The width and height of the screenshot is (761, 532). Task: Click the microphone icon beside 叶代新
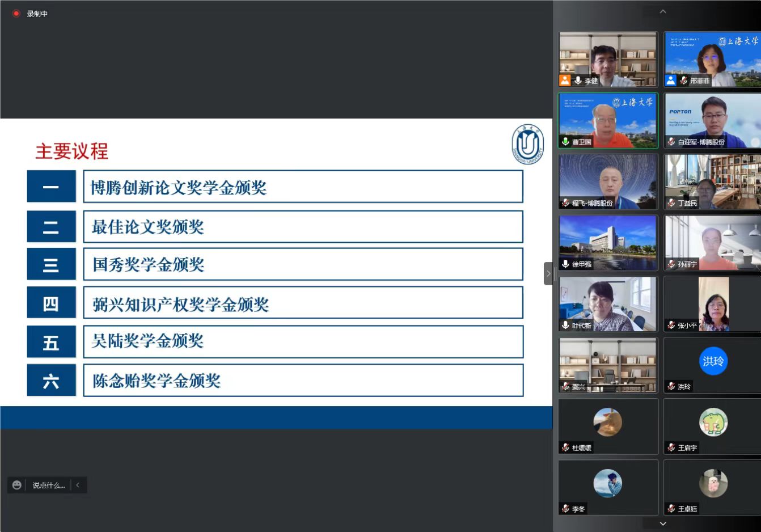pos(565,325)
